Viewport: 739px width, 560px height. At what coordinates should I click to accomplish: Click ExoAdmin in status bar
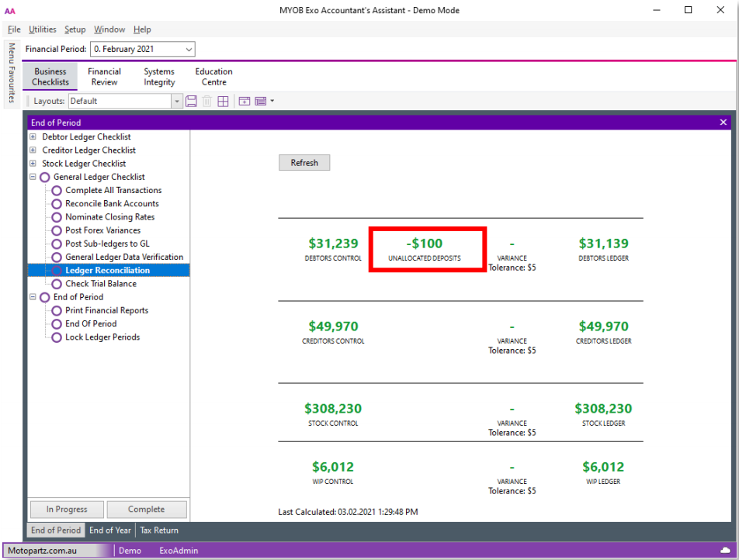click(179, 551)
